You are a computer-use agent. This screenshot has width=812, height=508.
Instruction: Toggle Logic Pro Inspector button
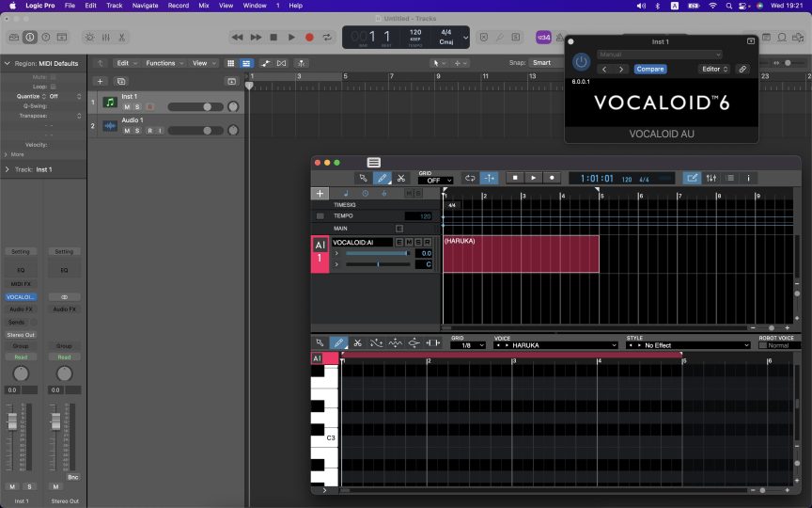tap(30, 38)
